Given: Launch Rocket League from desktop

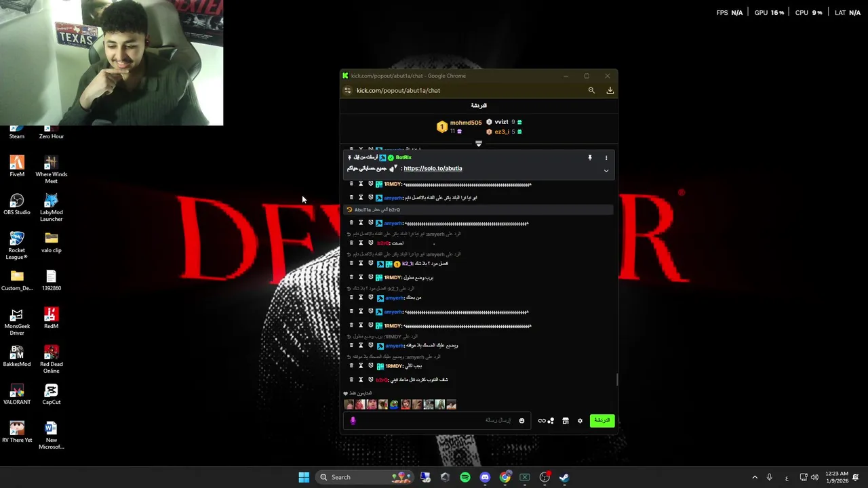Looking at the screenshot, I should pos(17,245).
